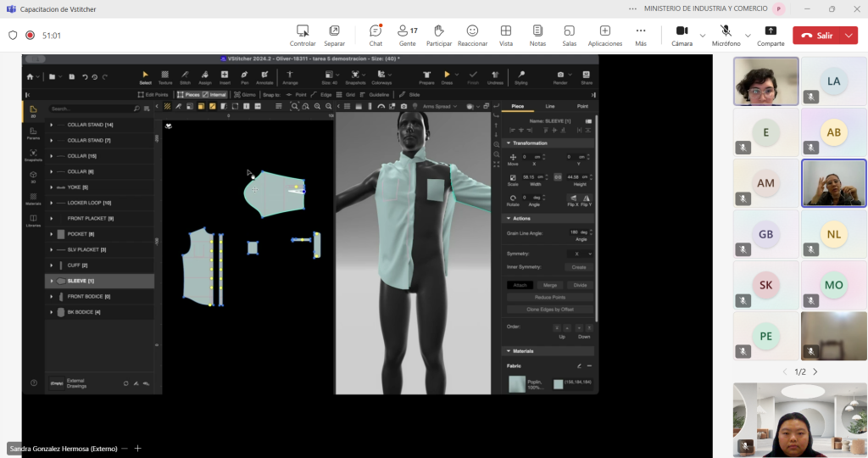Toggle the Edit Points mode

(153, 95)
